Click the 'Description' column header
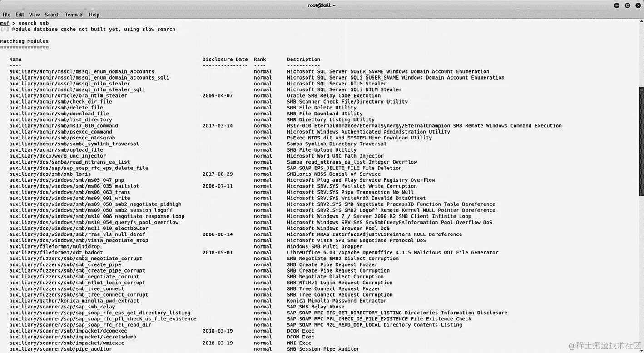The height and width of the screenshot is (353, 644). click(x=303, y=60)
